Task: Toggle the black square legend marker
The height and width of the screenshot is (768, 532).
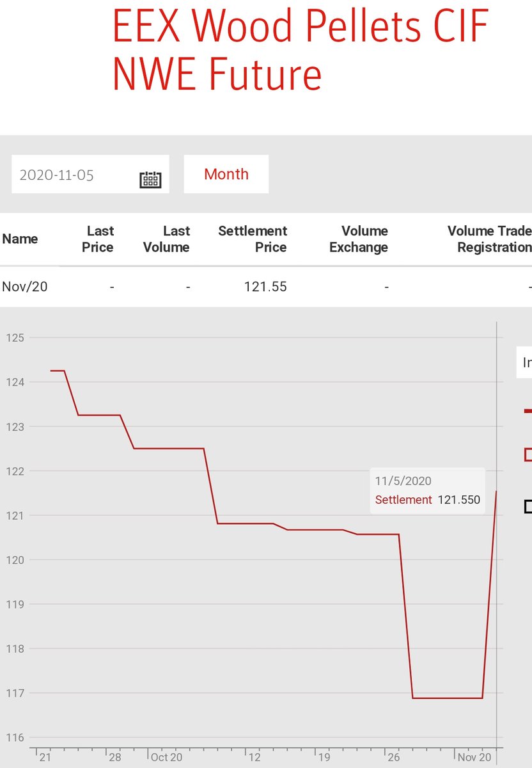Action: tap(528, 507)
